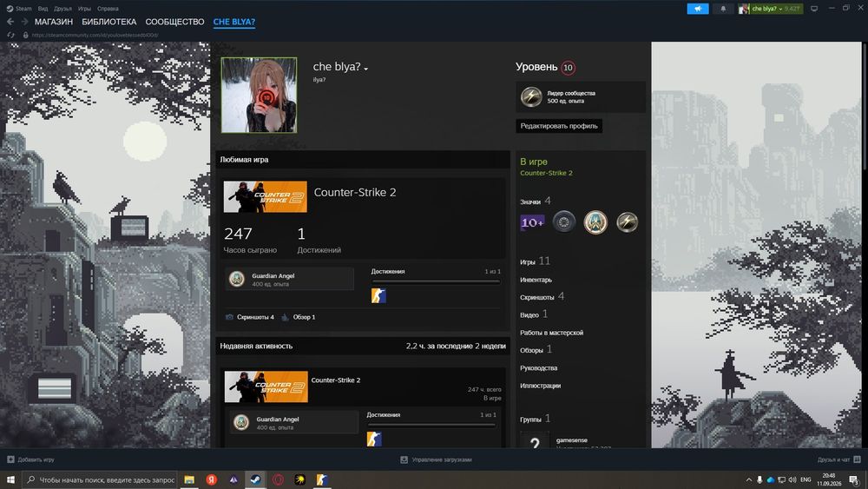
Task: Click the volume icon in the system tray
Action: point(792,479)
